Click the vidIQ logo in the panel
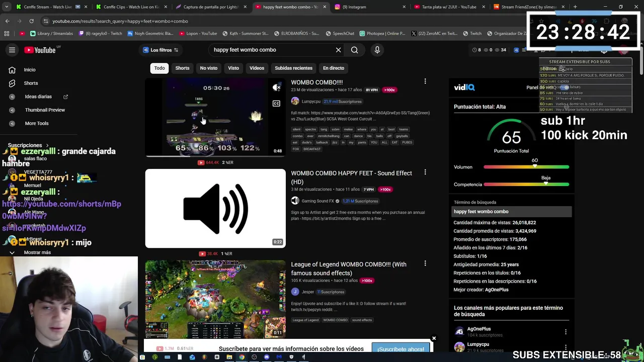 (464, 87)
